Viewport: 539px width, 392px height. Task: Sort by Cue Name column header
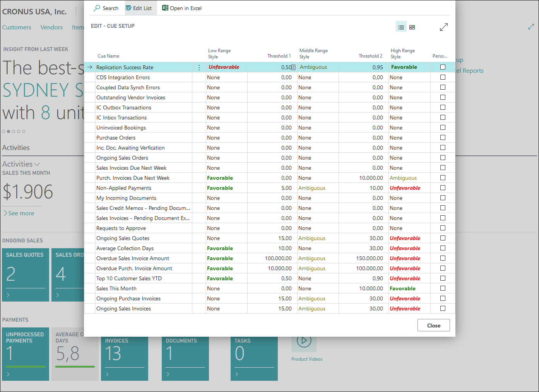click(108, 56)
